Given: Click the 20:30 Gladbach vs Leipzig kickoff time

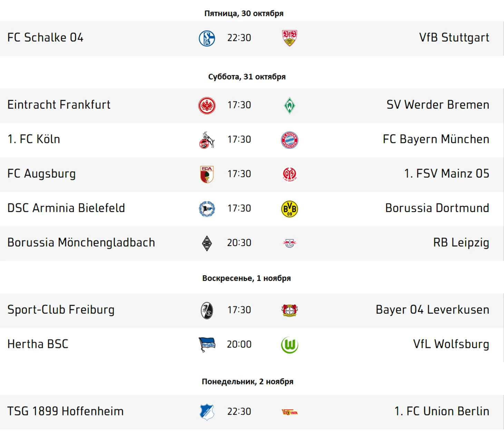Looking at the screenshot, I should click(239, 243).
